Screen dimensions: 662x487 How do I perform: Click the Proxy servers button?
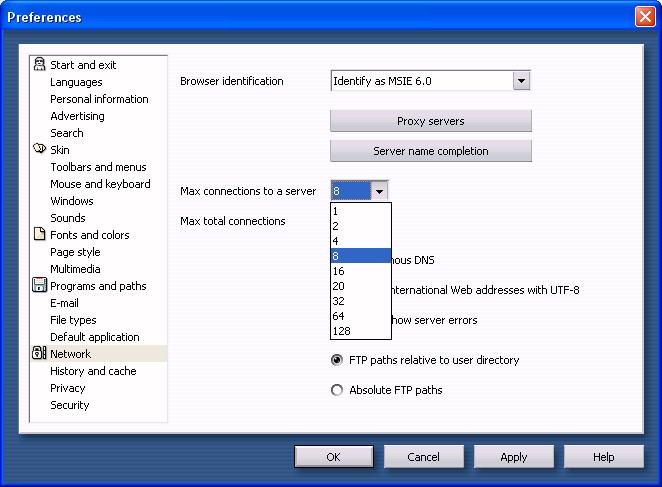point(430,121)
